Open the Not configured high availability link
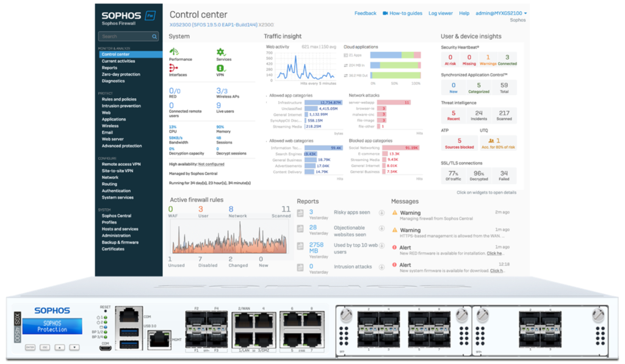This screenshot has width=625, height=364. click(211, 164)
